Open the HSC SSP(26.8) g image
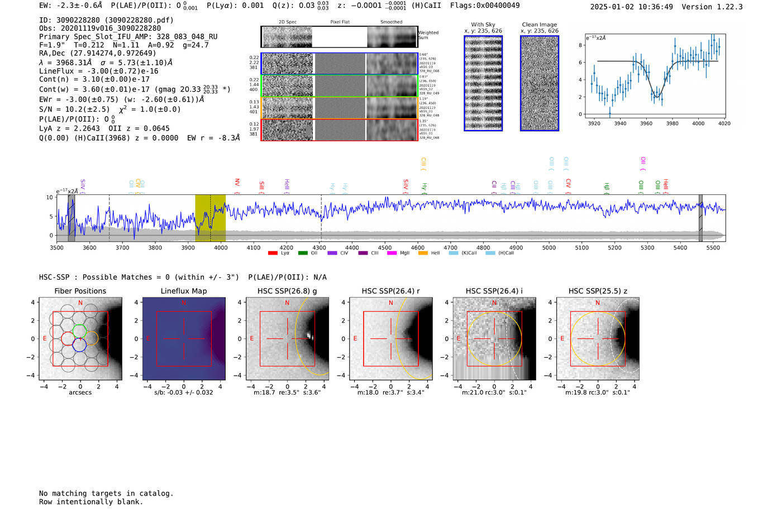This screenshot has width=782, height=532. (287, 339)
